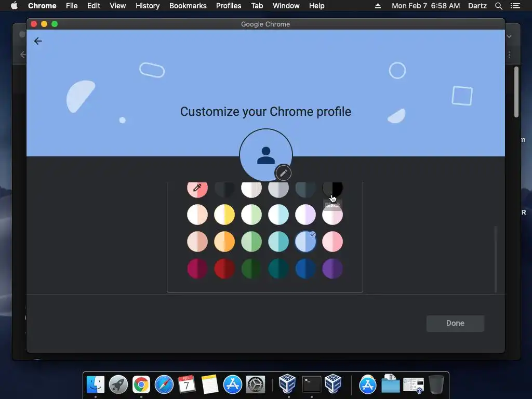Choose the Black theme swatch
Image resolution: width=532 pixels, height=399 pixels.
332,188
